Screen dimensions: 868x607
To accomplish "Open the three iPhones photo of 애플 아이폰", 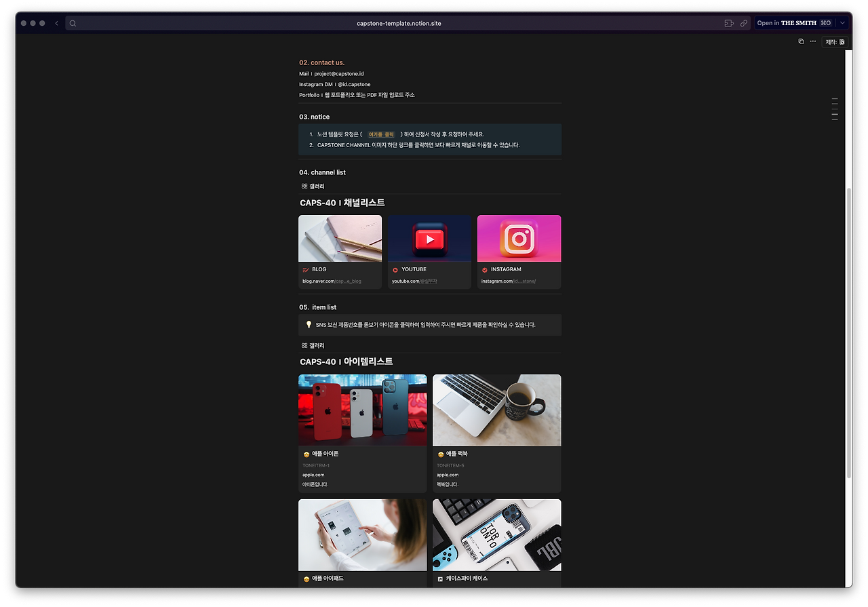I will [363, 410].
